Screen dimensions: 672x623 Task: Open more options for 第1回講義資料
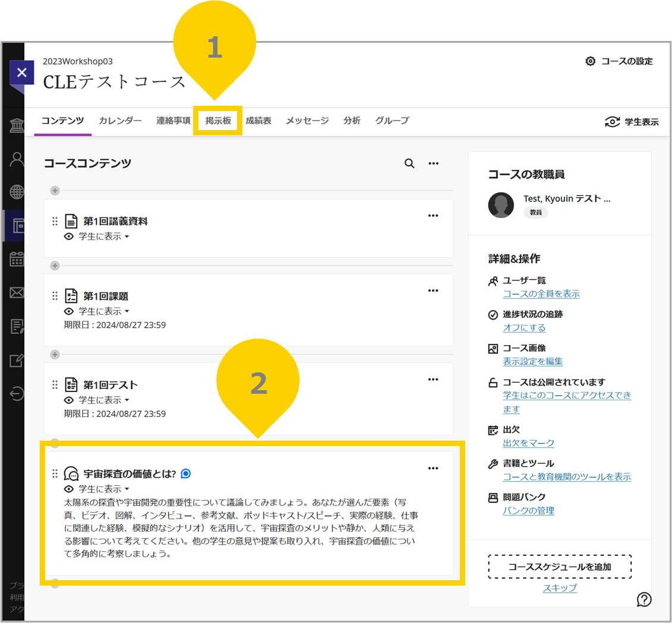tap(433, 216)
